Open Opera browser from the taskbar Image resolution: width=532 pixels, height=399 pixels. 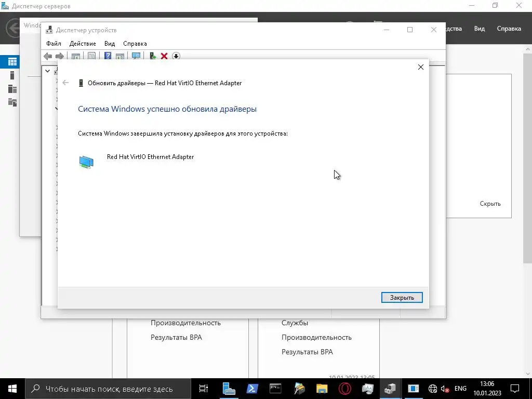tap(345, 389)
